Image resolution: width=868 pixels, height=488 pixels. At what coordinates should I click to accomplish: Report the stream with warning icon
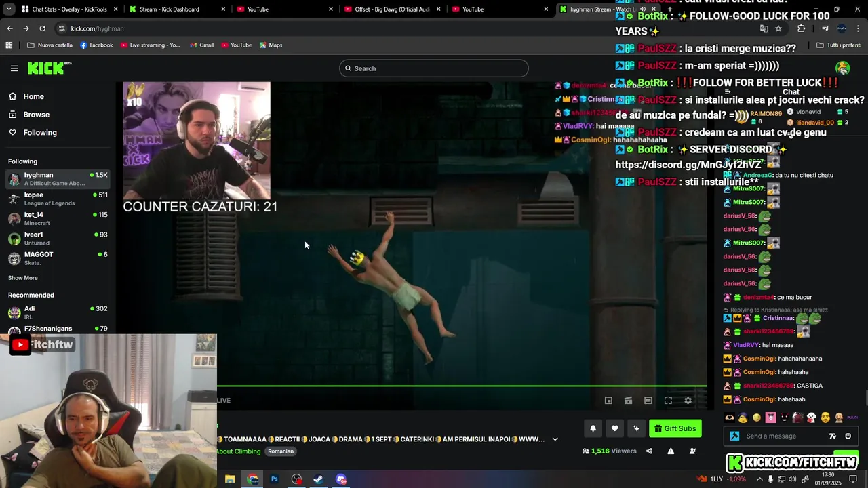click(671, 451)
